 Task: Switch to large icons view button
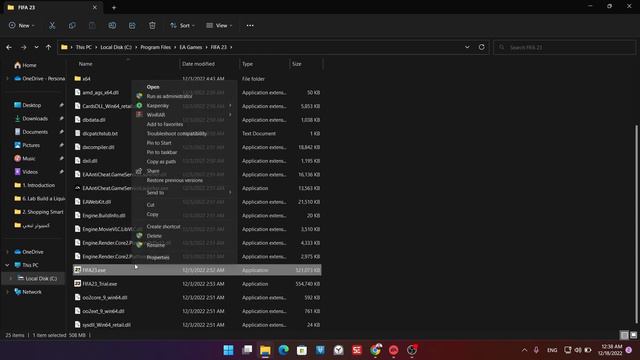(633, 335)
